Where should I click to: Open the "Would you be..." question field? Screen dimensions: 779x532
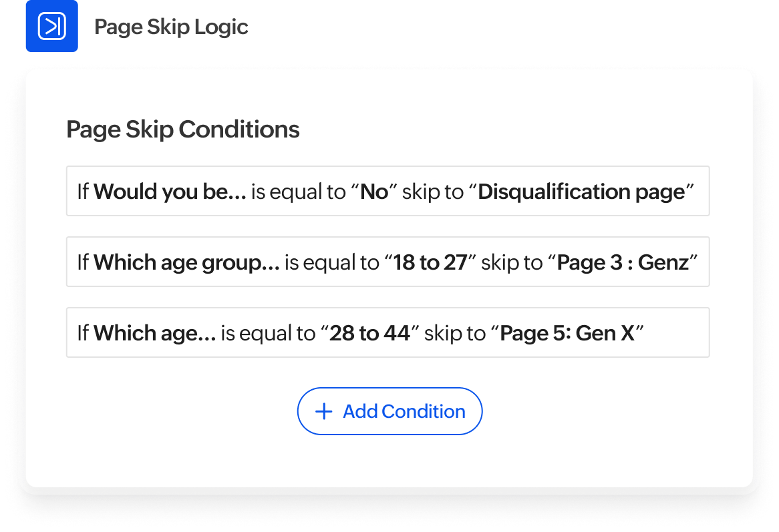170,192
